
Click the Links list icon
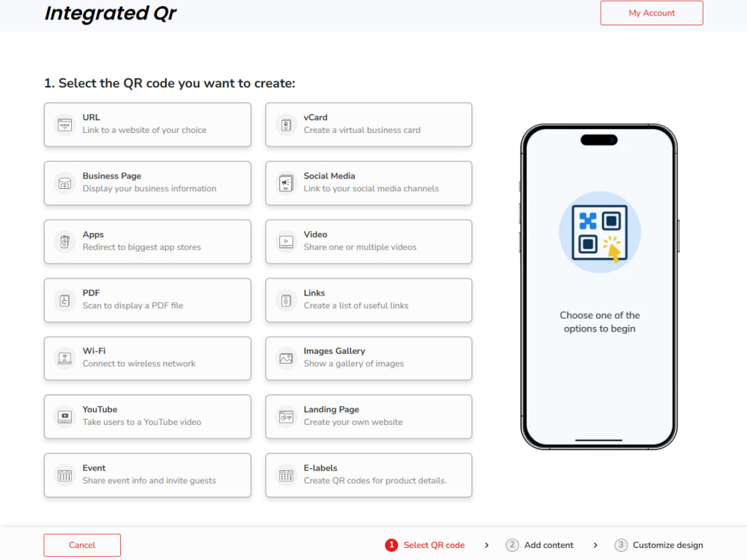point(286,300)
